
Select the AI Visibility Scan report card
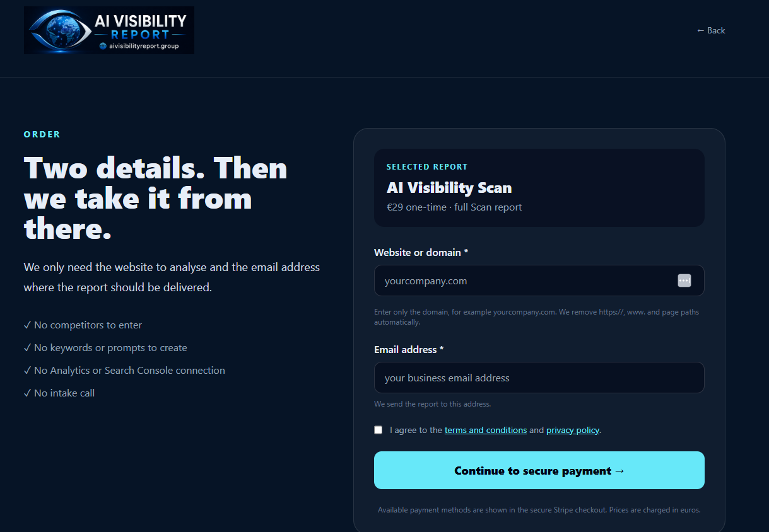pyautogui.click(x=539, y=188)
